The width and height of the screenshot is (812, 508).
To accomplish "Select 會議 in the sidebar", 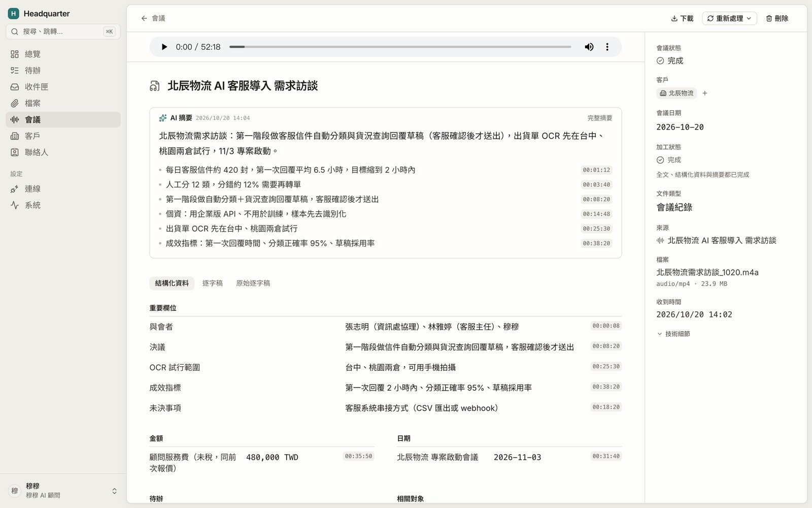I will 63,119.
